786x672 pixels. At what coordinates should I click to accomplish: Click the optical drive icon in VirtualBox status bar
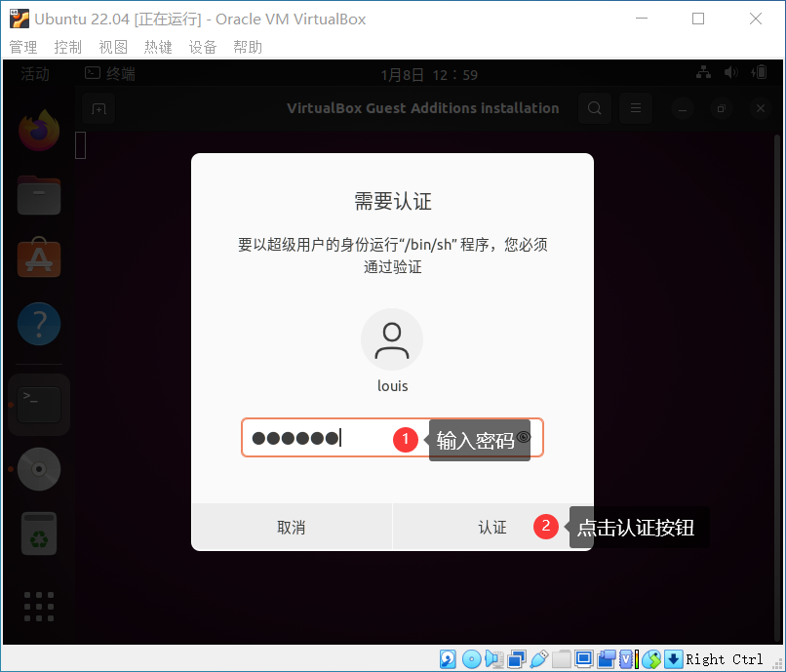[x=471, y=658]
